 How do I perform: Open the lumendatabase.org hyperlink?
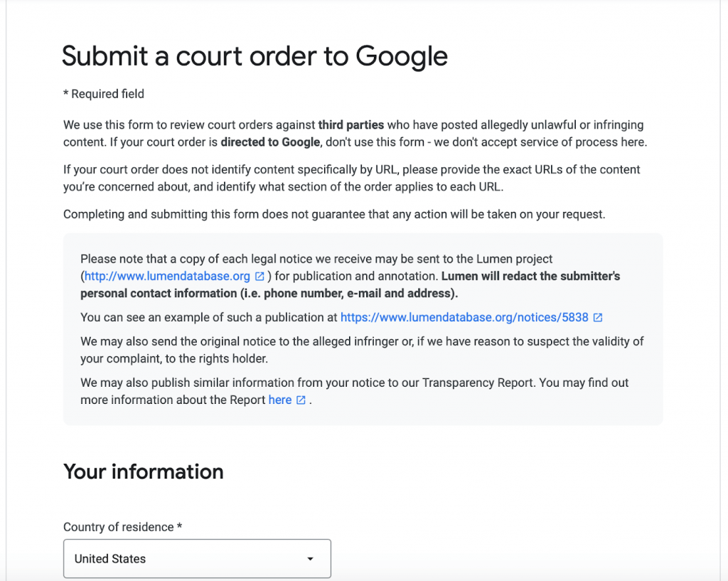171,276
